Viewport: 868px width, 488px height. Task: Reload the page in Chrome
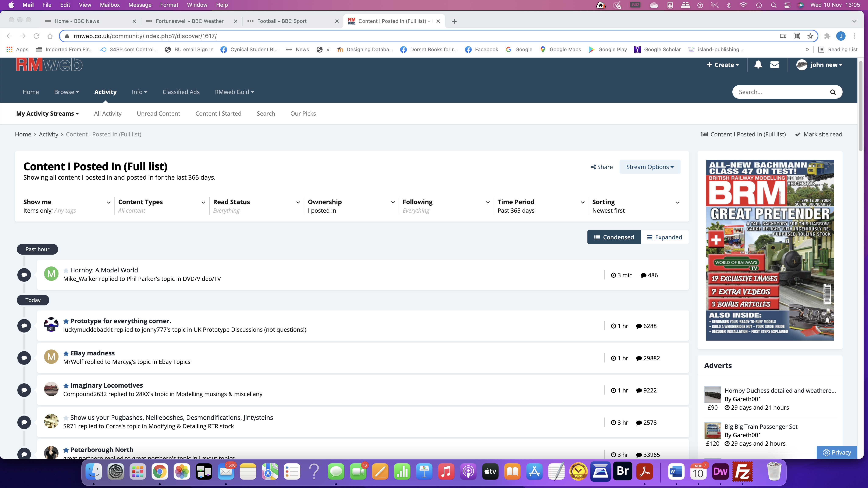point(36,36)
